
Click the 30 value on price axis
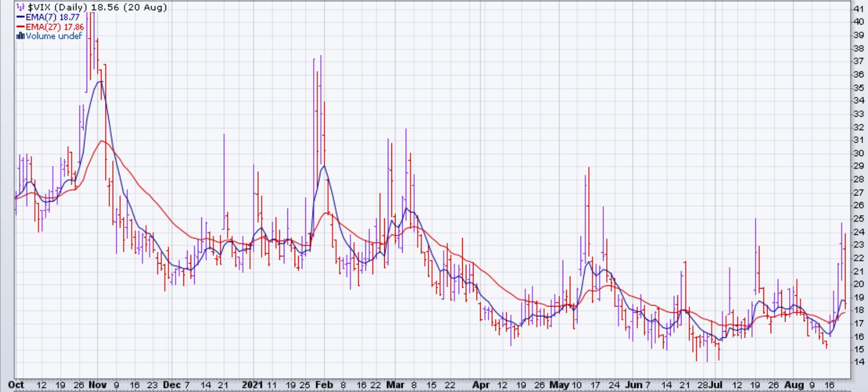pos(858,153)
